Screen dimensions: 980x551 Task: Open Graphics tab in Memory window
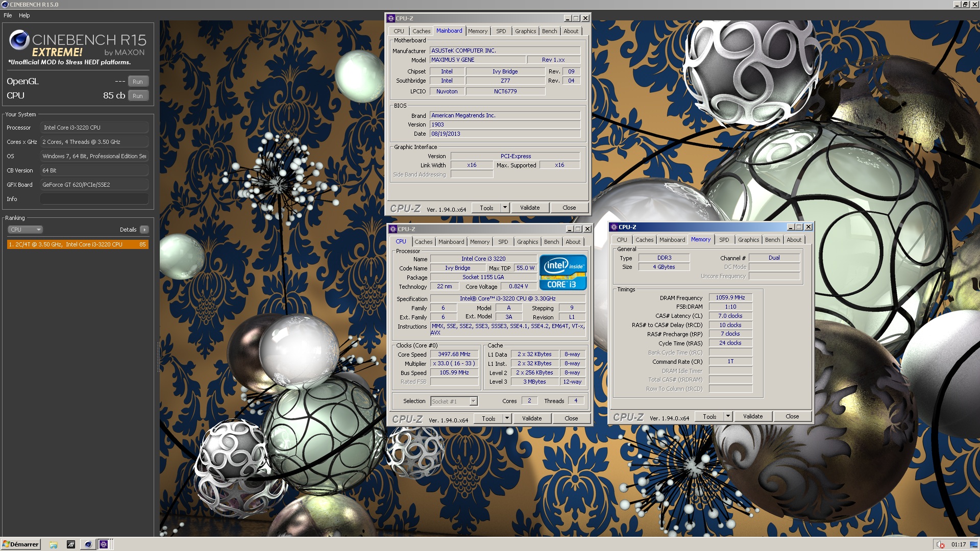point(748,240)
